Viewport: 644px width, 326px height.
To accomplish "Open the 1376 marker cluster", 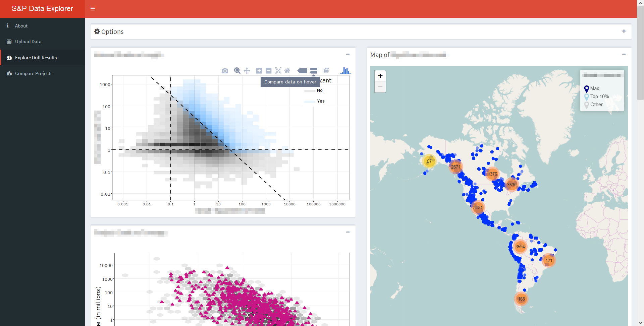I will pos(492,174).
